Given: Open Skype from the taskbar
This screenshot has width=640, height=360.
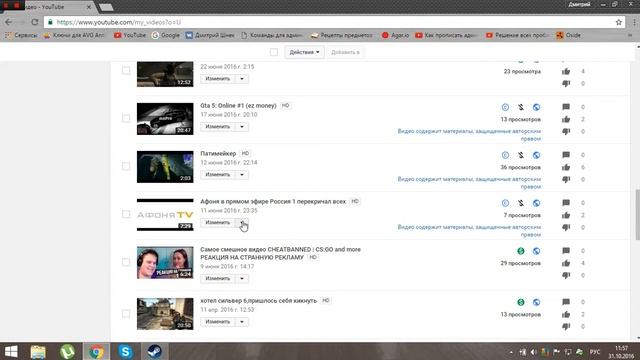Looking at the screenshot, I should pos(125,351).
